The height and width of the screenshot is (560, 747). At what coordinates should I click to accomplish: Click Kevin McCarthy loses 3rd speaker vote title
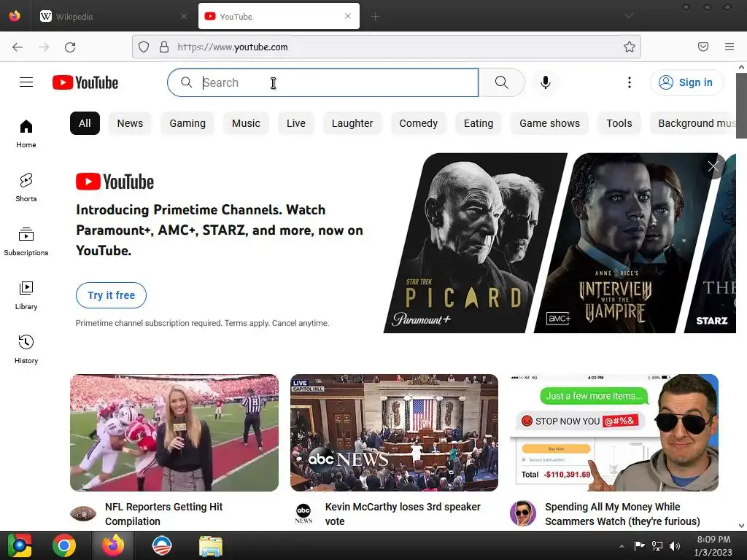(403, 514)
